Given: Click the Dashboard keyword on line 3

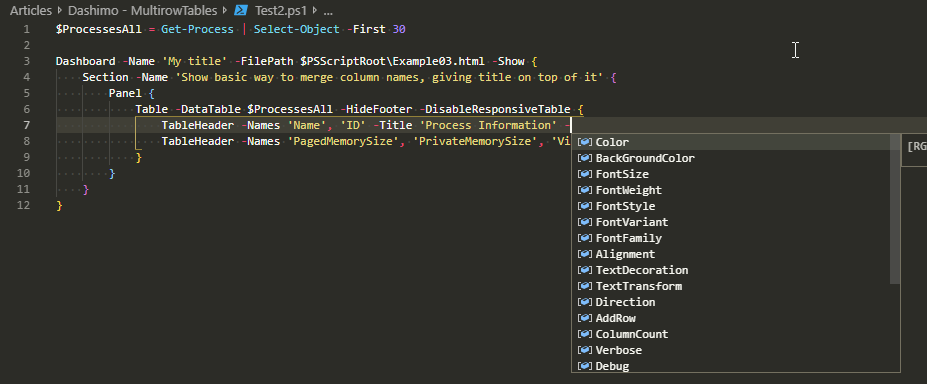Looking at the screenshot, I should [x=86, y=61].
